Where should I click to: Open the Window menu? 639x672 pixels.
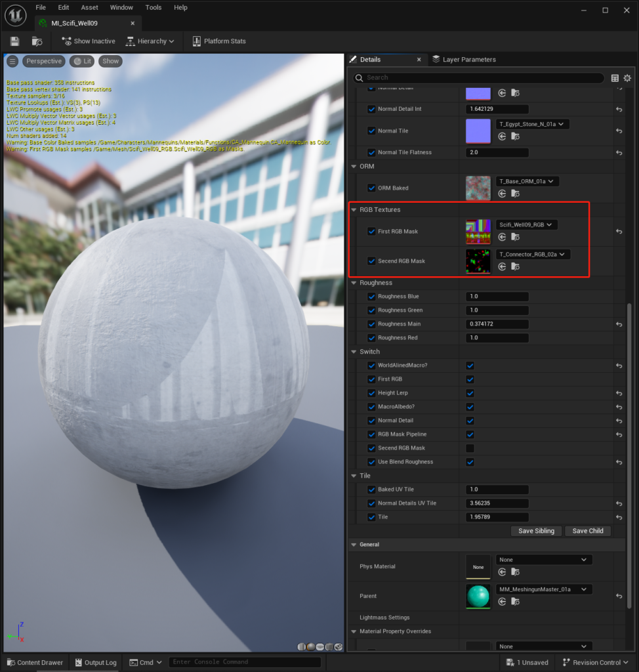click(121, 7)
